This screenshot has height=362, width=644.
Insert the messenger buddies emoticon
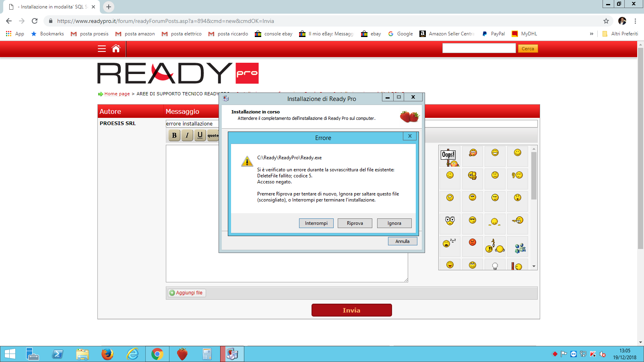[x=520, y=248]
